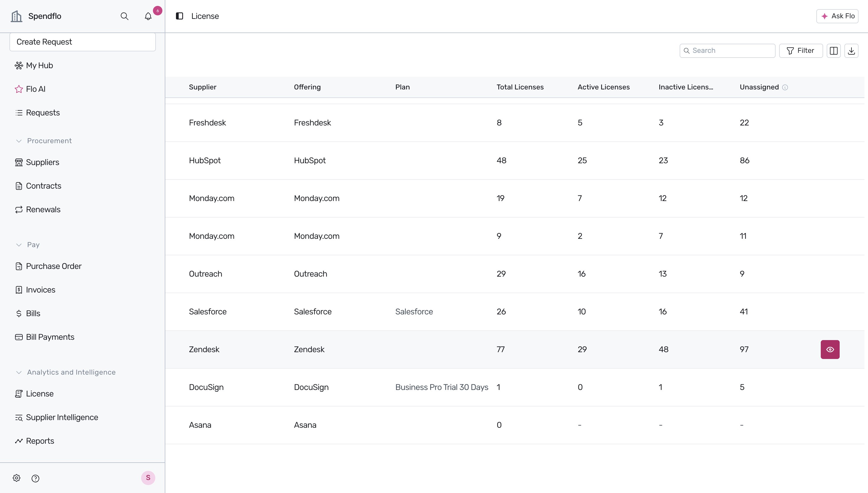This screenshot has width=868, height=493.
Task: Select the Asana supplier cell
Action: point(200,425)
